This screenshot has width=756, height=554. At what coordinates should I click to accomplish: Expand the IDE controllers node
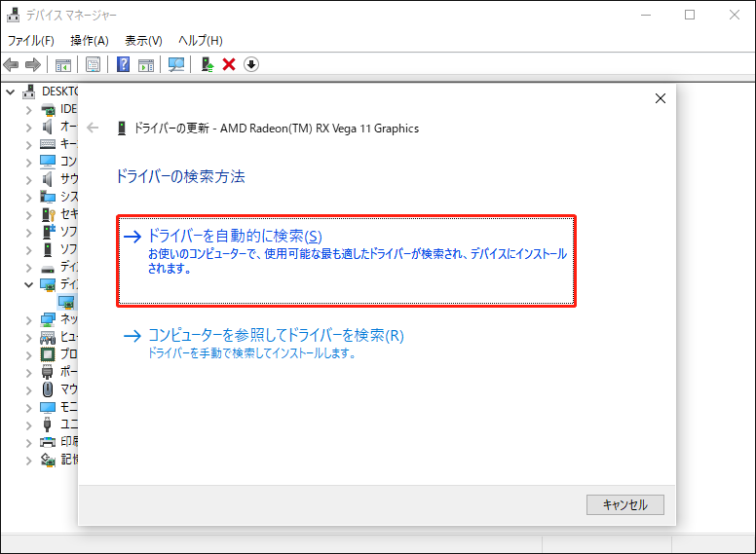pos(29,110)
